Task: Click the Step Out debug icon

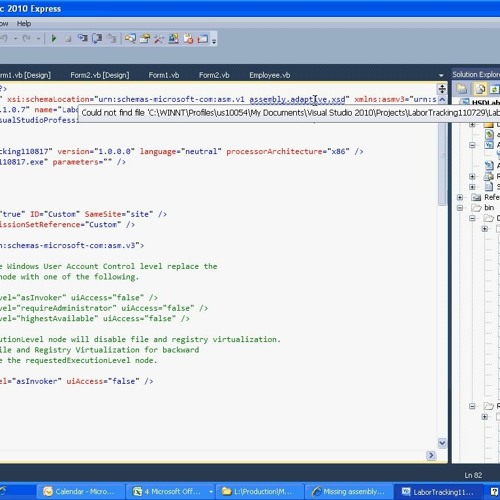Action: coord(112,39)
